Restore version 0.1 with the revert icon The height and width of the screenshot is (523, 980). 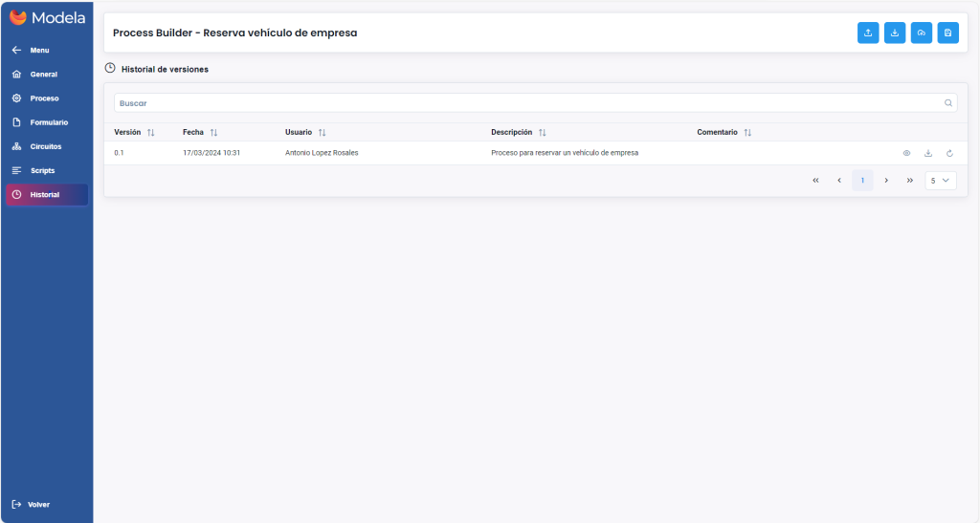click(949, 153)
